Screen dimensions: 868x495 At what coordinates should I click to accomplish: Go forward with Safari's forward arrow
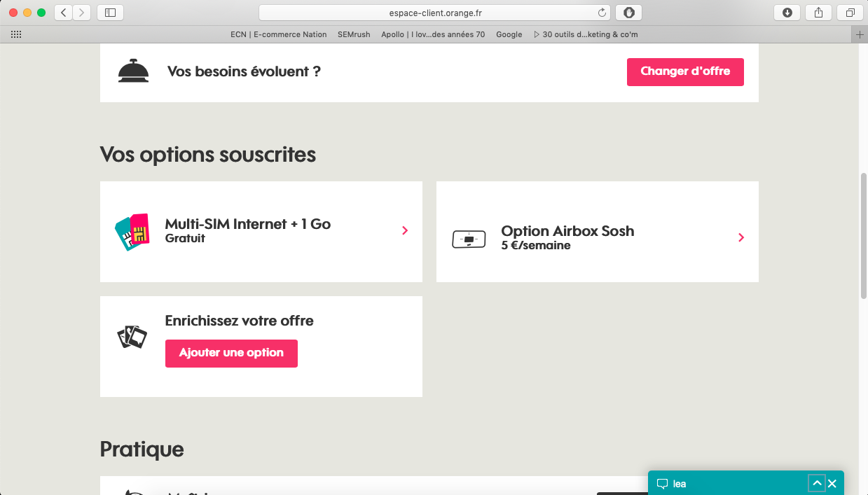(x=83, y=13)
